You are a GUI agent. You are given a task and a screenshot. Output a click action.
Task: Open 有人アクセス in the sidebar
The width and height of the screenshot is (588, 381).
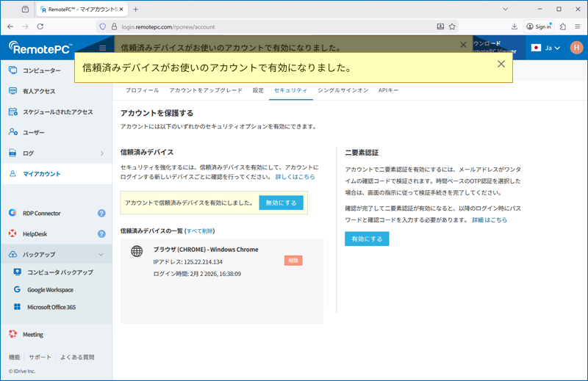(x=39, y=91)
